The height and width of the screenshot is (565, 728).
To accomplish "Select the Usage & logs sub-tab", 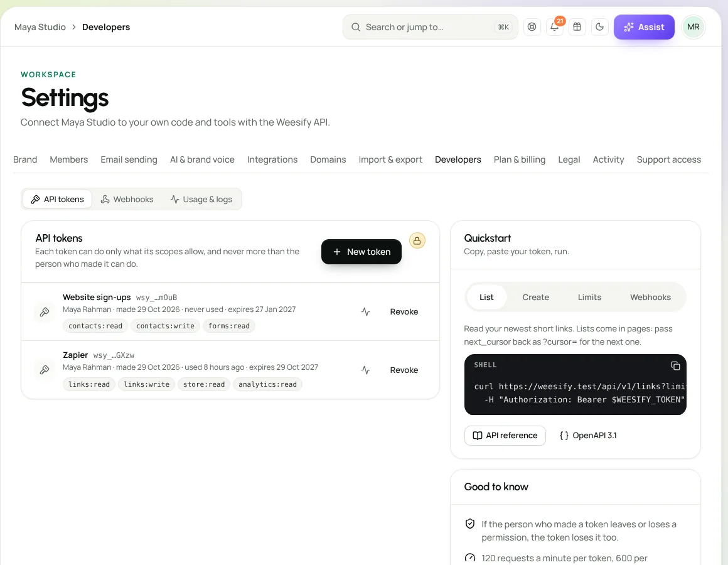I will pyautogui.click(x=201, y=199).
